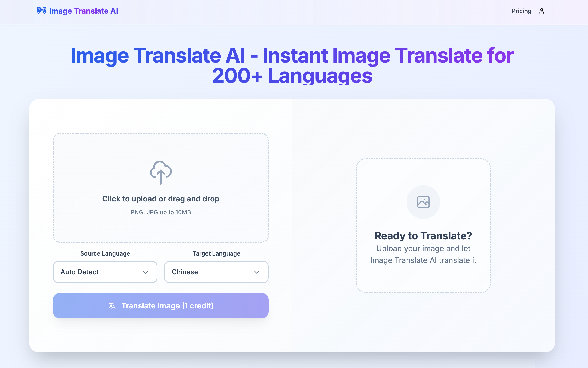588x368 pixels.
Task: Click the 'PNG, JPG up to 10MB' hint
Action: (x=161, y=212)
